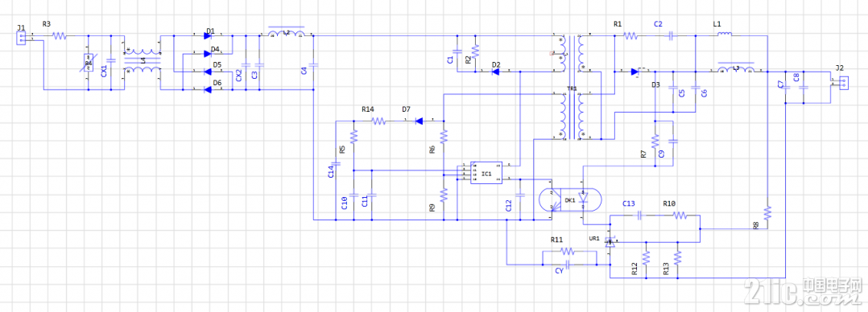Click the C12 capacitor label
This screenshot has width=868, height=312.
[x=509, y=206]
